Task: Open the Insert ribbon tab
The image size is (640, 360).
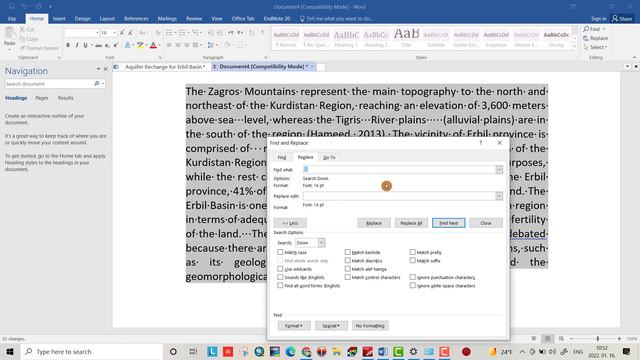Action: coord(59,18)
